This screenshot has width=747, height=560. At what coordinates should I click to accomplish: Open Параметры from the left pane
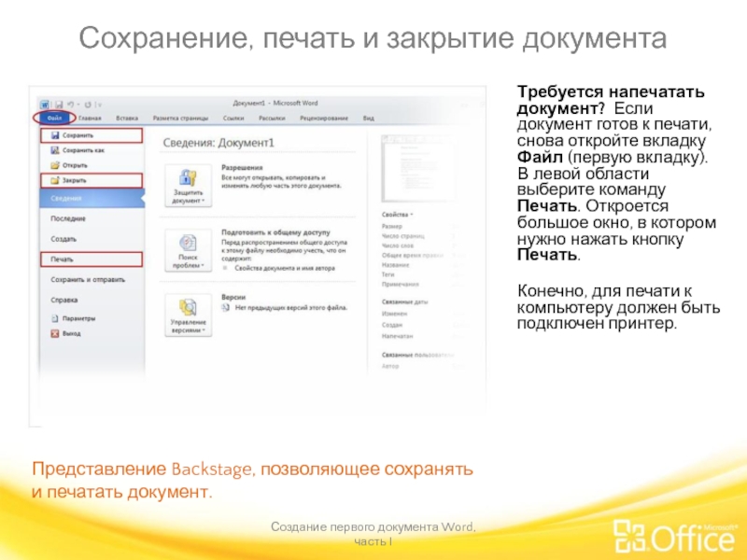tap(78, 318)
